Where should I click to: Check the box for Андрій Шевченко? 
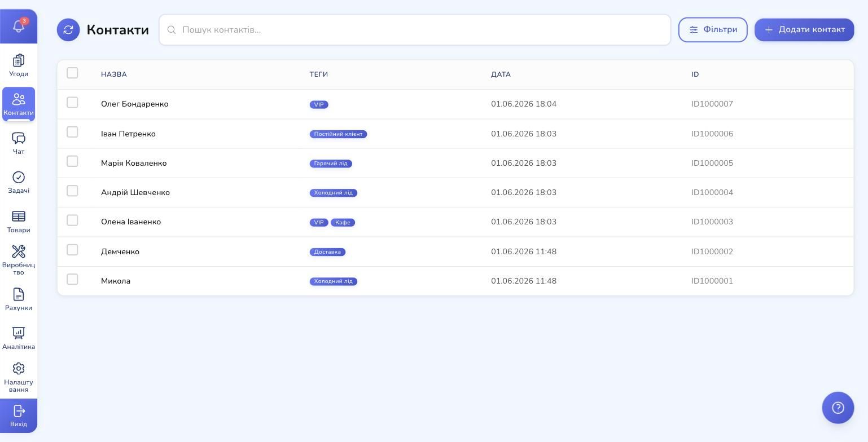tap(72, 191)
